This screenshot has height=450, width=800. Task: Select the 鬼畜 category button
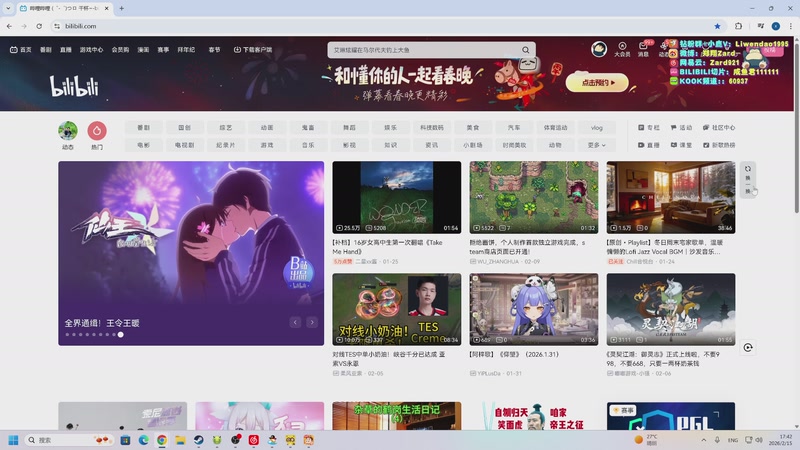tap(308, 128)
